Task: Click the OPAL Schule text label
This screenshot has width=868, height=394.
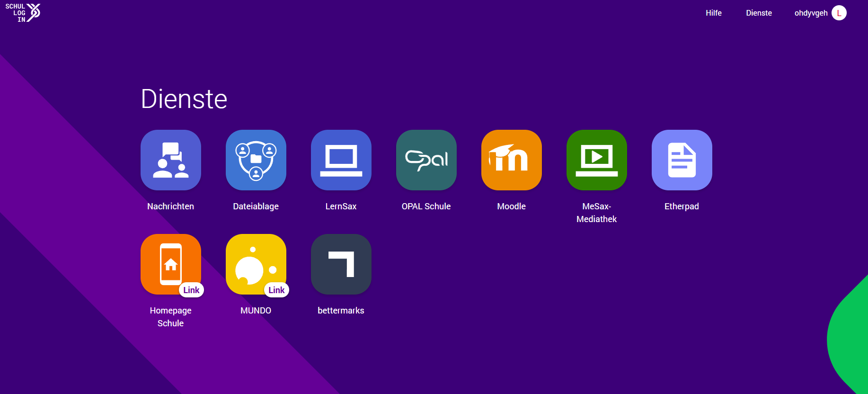Action: click(x=426, y=206)
